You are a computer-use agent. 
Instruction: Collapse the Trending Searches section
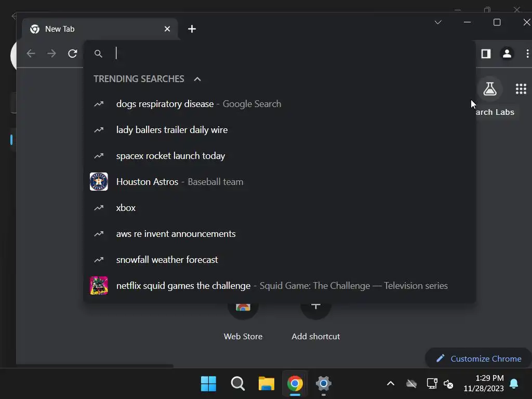197,79
